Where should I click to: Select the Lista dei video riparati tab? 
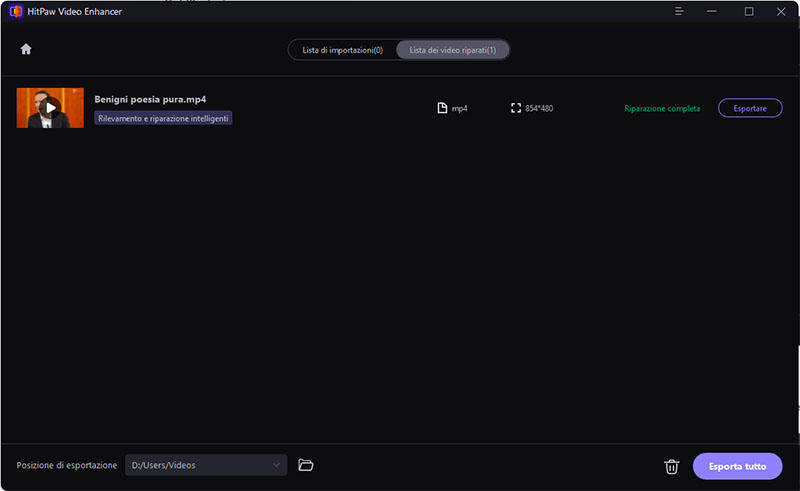(x=452, y=50)
